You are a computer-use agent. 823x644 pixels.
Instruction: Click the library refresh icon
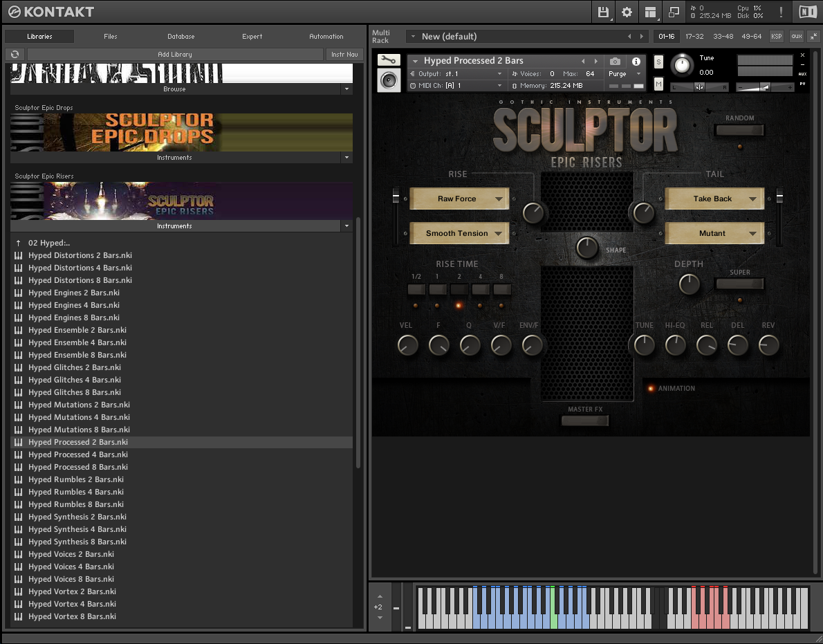coord(15,54)
